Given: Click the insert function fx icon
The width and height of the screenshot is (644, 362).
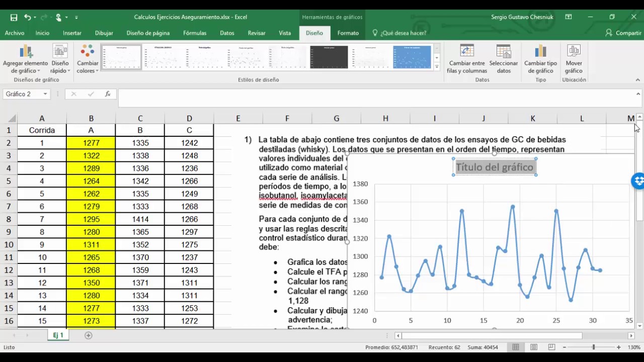Looking at the screenshot, I should (x=108, y=94).
